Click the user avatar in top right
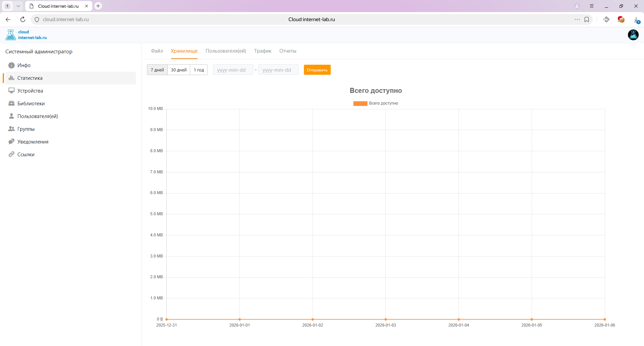Screen dimensions: 644x346 coord(633,35)
